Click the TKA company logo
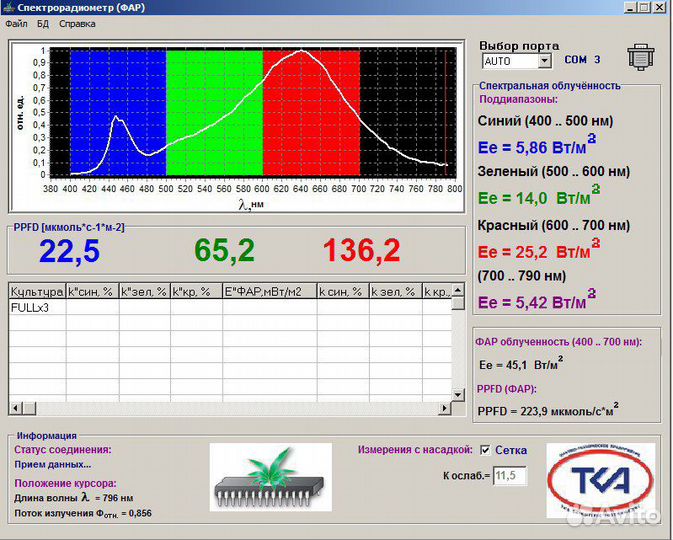Screen dimensions: 673x540 tap(600, 480)
